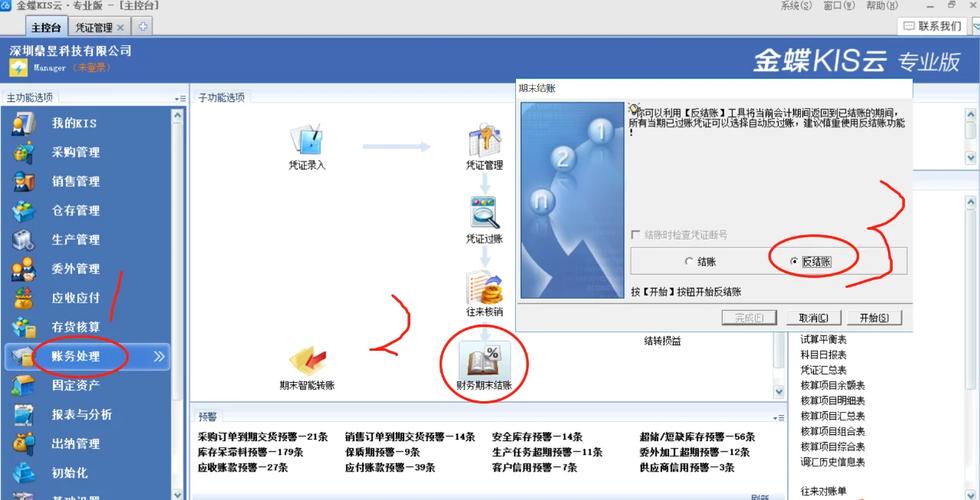
Task: Open 调汇历史信息表 report
Action: (x=832, y=462)
